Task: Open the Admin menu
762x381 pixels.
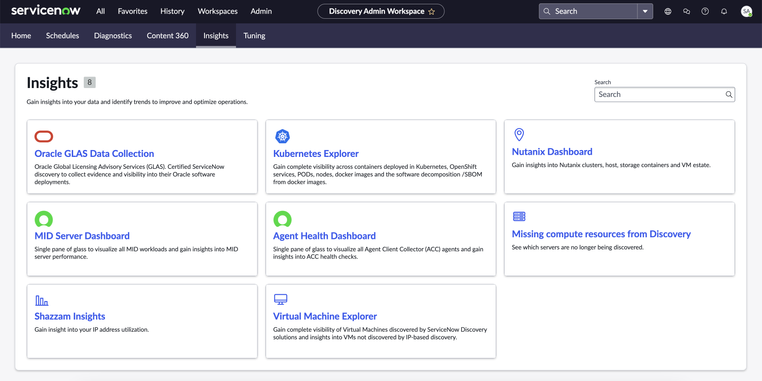Action: [261, 11]
